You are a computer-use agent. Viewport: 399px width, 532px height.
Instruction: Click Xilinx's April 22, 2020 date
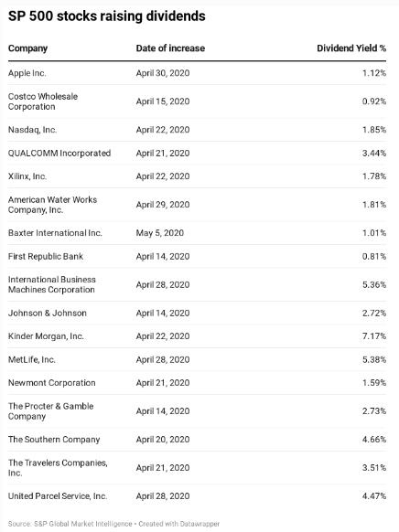click(163, 176)
